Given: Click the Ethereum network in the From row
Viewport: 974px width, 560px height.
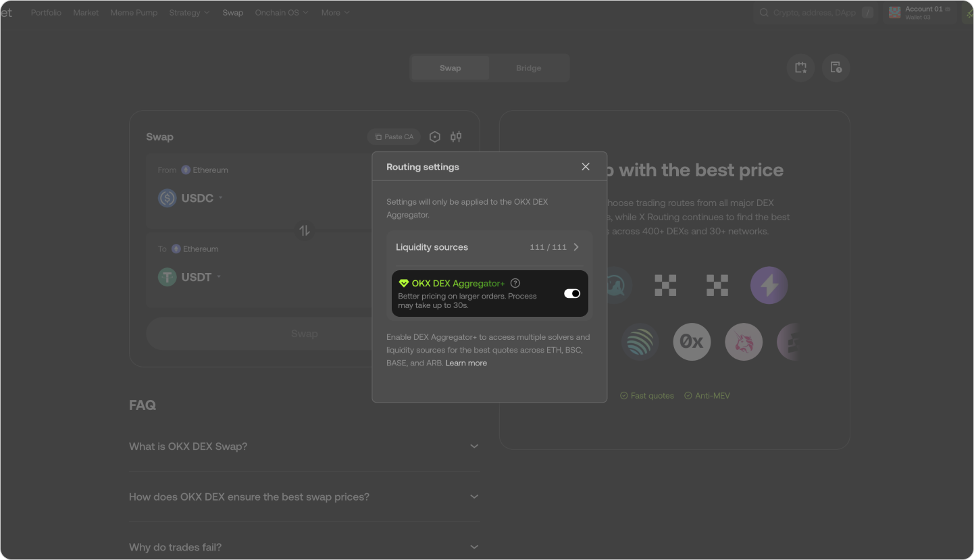Looking at the screenshot, I should point(205,170).
